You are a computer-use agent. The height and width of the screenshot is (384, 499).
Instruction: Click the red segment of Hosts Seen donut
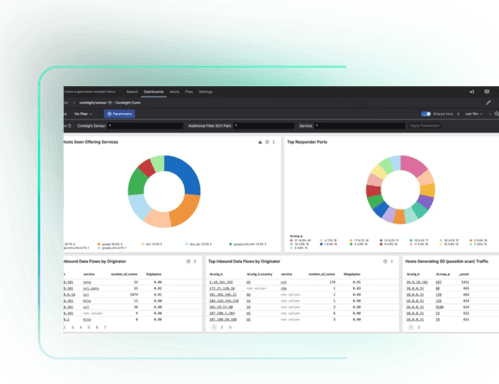(x=147, y=168)
